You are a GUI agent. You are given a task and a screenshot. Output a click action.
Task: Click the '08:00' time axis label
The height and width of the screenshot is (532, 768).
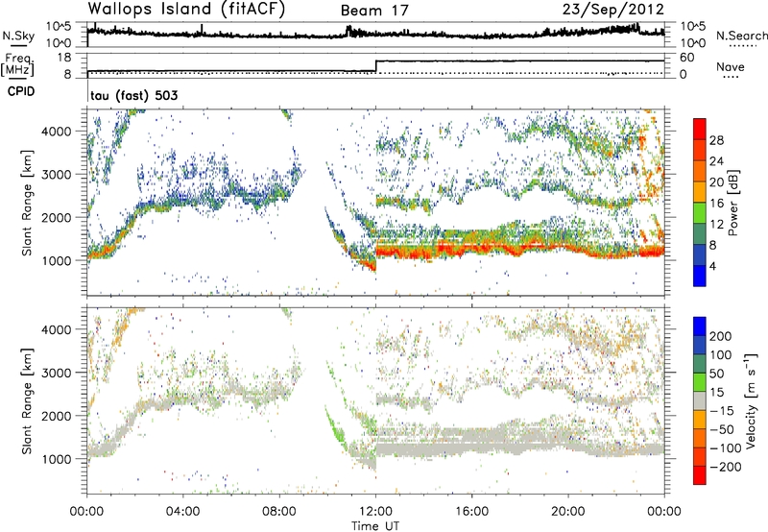tap(279, 512)
